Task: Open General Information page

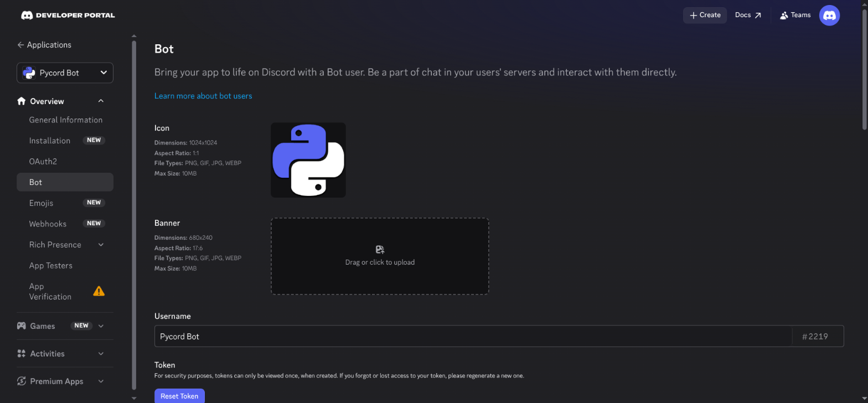Action: tap(65, 120)
